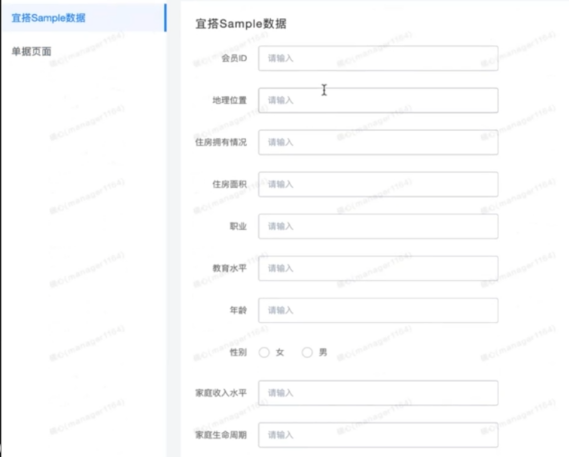The height and width of the screenshot is (457, 570).
Task: Click the 年龄 field label
Action: (238, 310)
